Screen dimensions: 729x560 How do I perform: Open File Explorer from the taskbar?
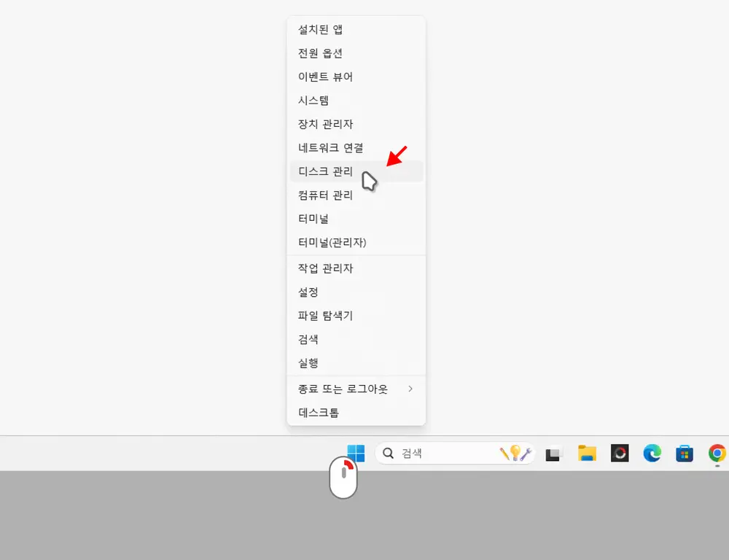point(587,454)
